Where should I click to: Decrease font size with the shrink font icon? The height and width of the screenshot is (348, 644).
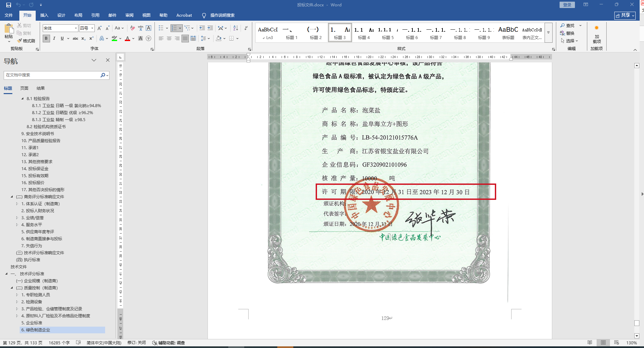(x=107, y=28)
